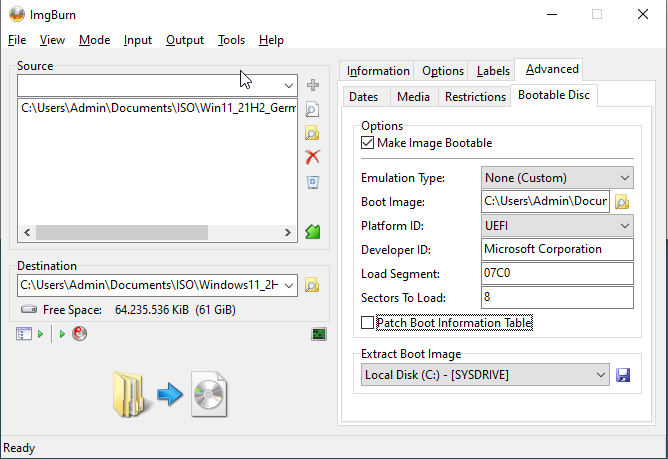
Task: Click the grey plus add-source icon
Action: click(x=313, y=85)
